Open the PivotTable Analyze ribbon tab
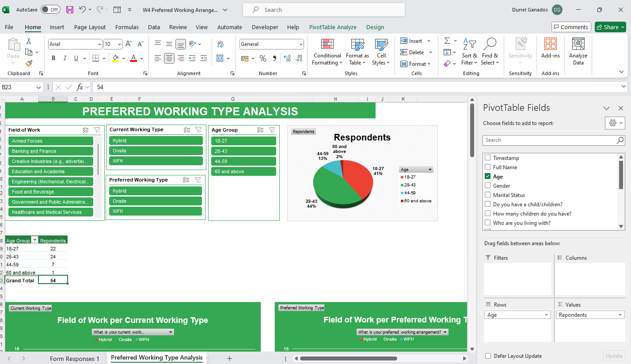The width and height of the screenshot is (631, 364). click(333, 27)
